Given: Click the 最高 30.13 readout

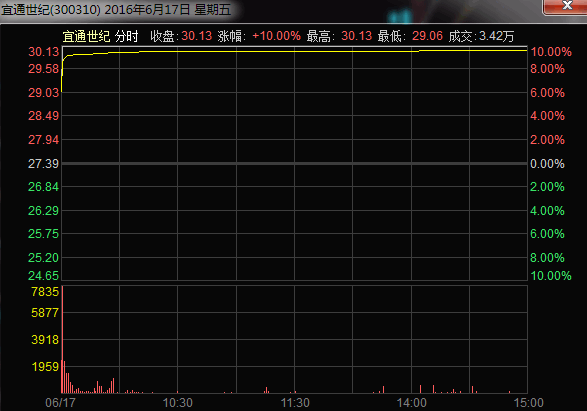Looking at the screenshot, I should pyautogui.click(x=339, y=36).
